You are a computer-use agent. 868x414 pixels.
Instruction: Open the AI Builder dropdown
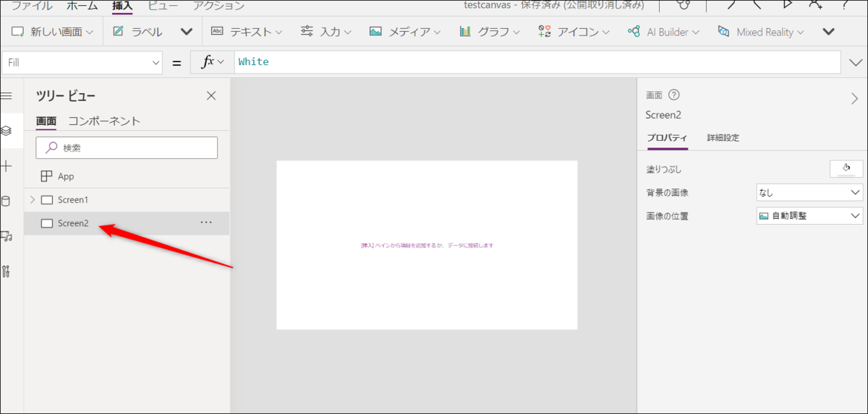point(663,32)
